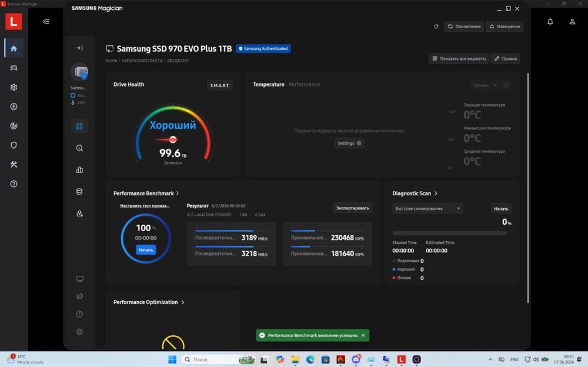The width and height of the screenshot is (588, 367).
Task: Open Settings in the Temperature panel
Action: click(349, 143)
